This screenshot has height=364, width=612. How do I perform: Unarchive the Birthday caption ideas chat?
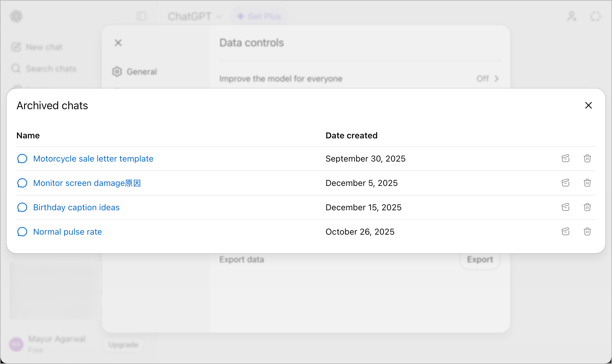[x=566, y=207]
